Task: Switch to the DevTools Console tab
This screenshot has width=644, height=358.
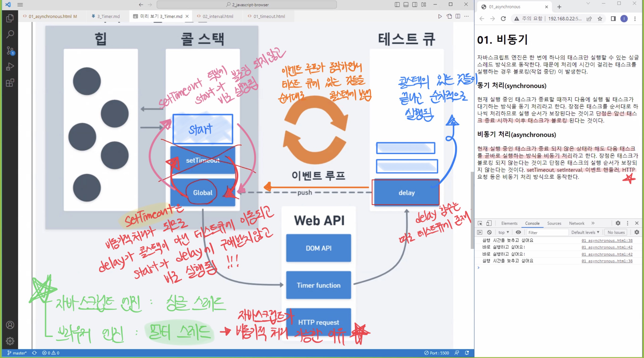Action: 532,223
